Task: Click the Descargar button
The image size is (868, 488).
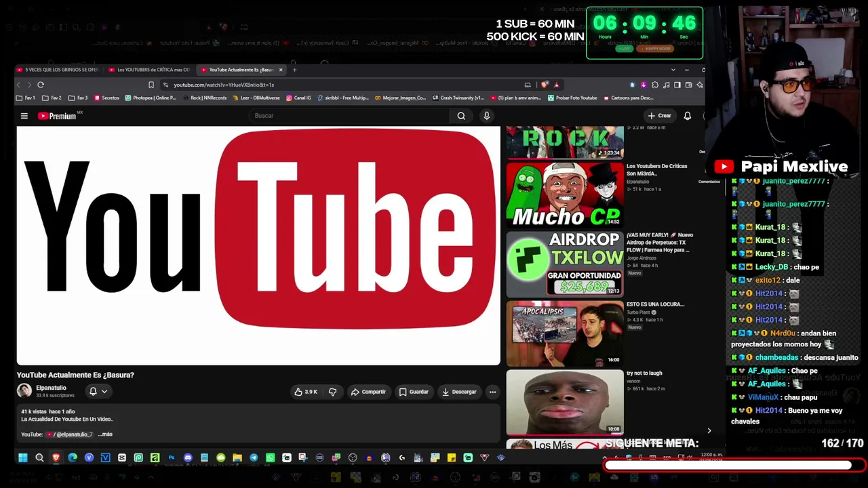Action: 459,392
